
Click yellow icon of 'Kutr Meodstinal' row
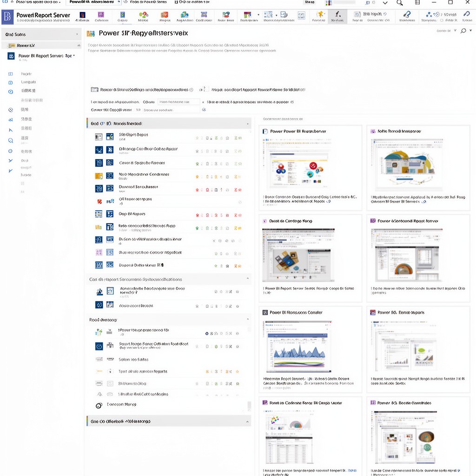99,176
